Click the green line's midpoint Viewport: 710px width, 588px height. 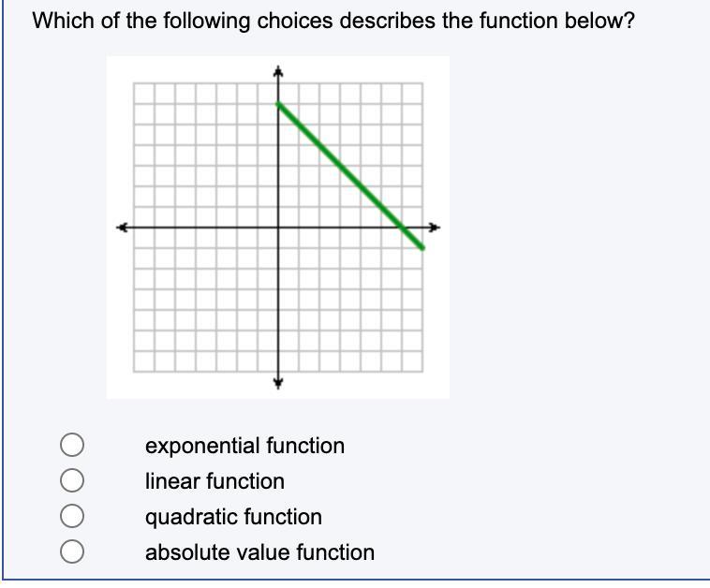pyautogui.click(x=349, y=175)
